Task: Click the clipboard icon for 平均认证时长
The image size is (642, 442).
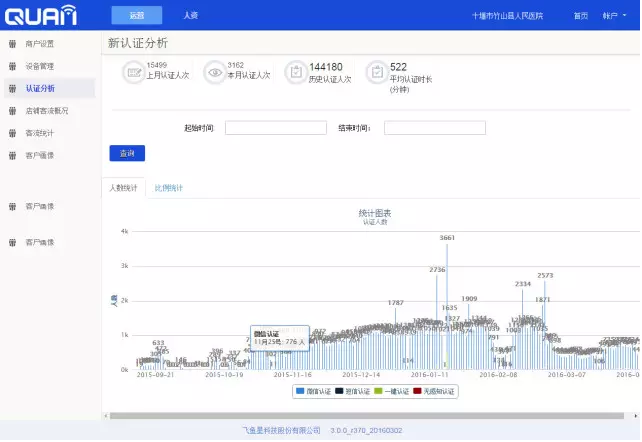Action: point(377,72)
